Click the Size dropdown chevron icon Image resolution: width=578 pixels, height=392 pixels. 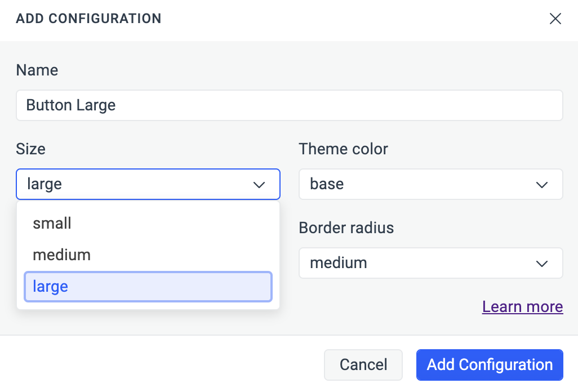(260, 184)
